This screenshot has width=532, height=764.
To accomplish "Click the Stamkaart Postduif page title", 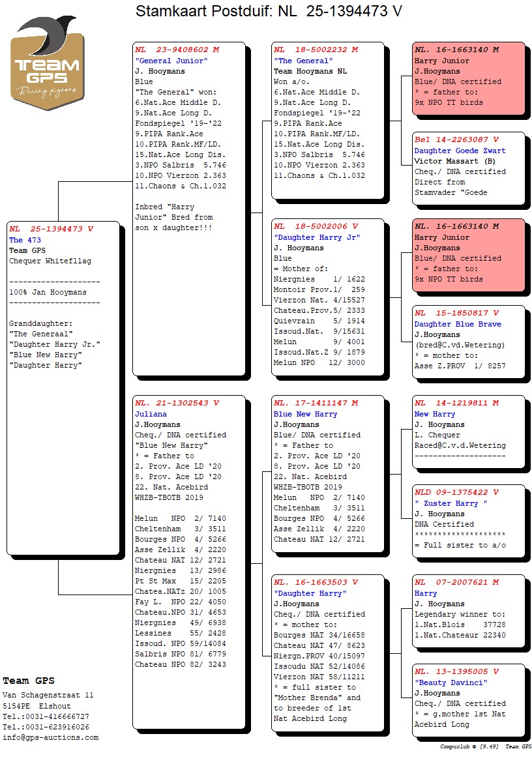I will click(x=268, y=11).
